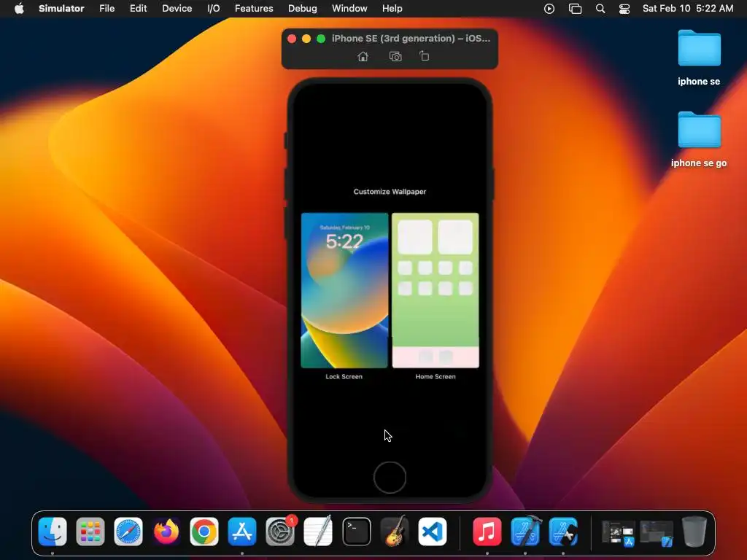Image resolution: width=747 pixels, height=560 pixels.
Task: Click the Simulator app icon in Dock
Action: [x=563, y=532]
